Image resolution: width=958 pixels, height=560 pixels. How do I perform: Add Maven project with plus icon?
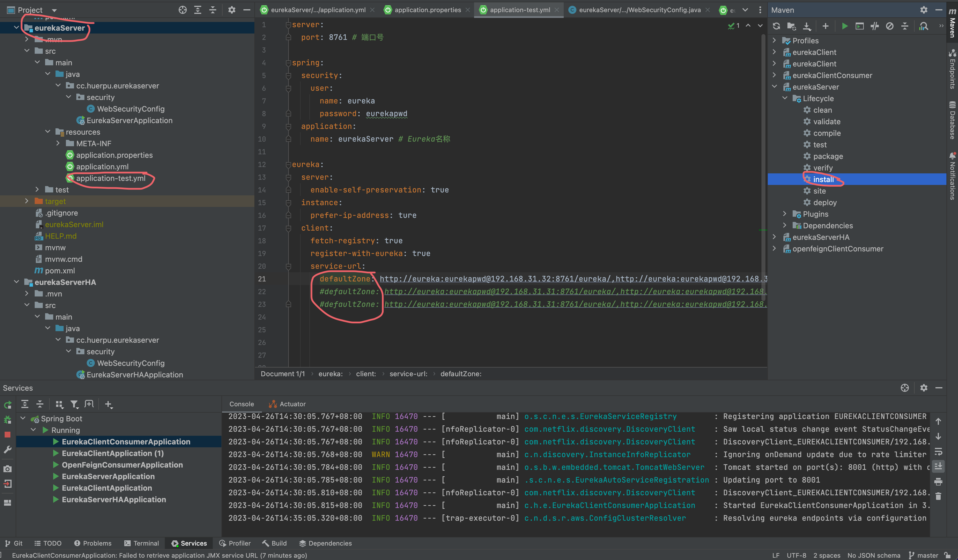(x=825, y=26)
